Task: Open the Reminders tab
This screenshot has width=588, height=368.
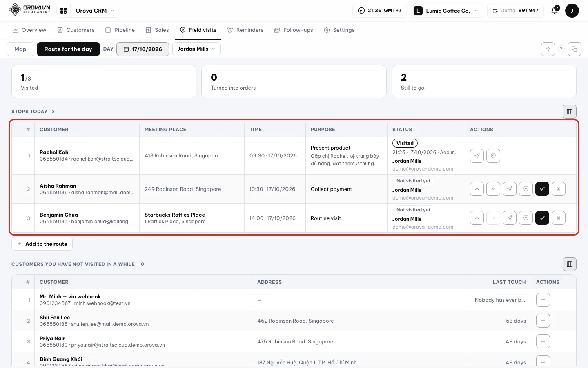Action: click(x=245, y=30)
